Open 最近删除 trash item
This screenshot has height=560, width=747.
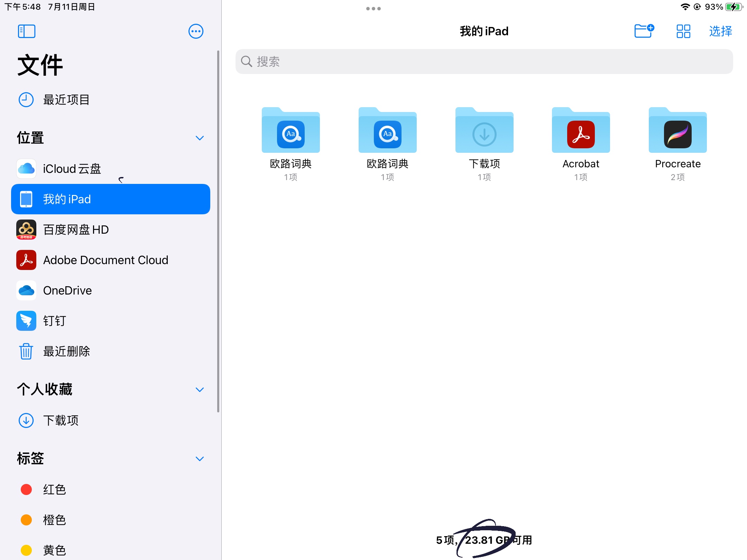66,352
